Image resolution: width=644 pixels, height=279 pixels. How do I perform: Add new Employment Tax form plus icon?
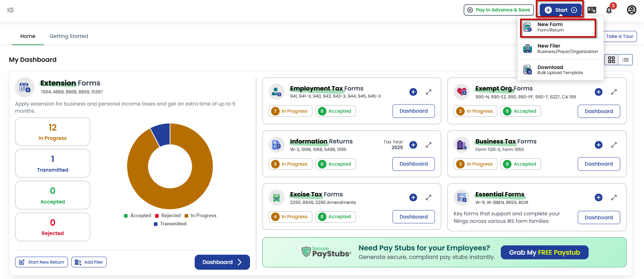[x=413, y=92]
